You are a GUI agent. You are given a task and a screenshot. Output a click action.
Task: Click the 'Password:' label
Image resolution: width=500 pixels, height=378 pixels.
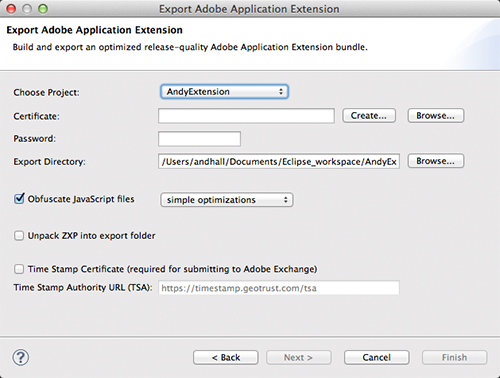34,139
